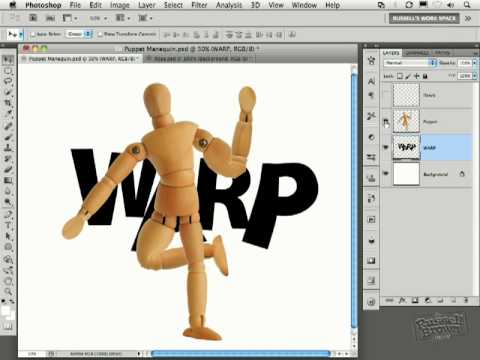
Task: Click the Quick Mask mode icon
Action: [8, 327]
